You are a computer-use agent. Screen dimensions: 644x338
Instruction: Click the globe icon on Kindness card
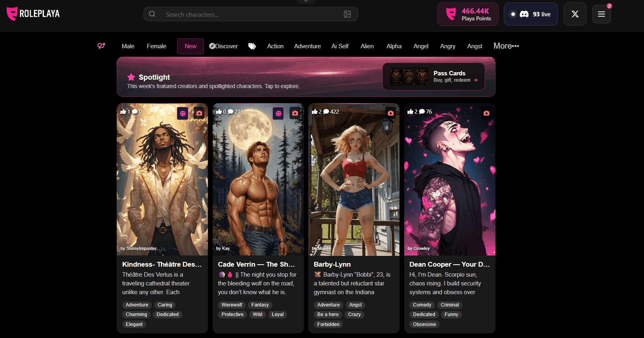coord(182,113)
